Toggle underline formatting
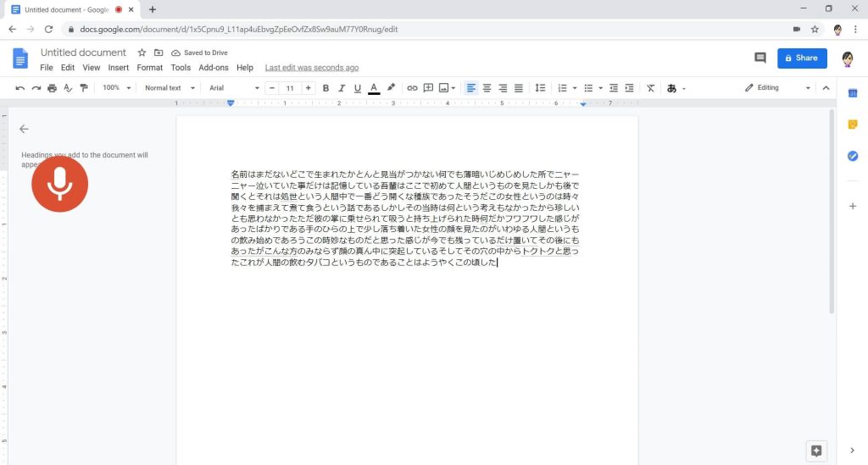Viewport: 868px width, 465px height. coord(358,88)
